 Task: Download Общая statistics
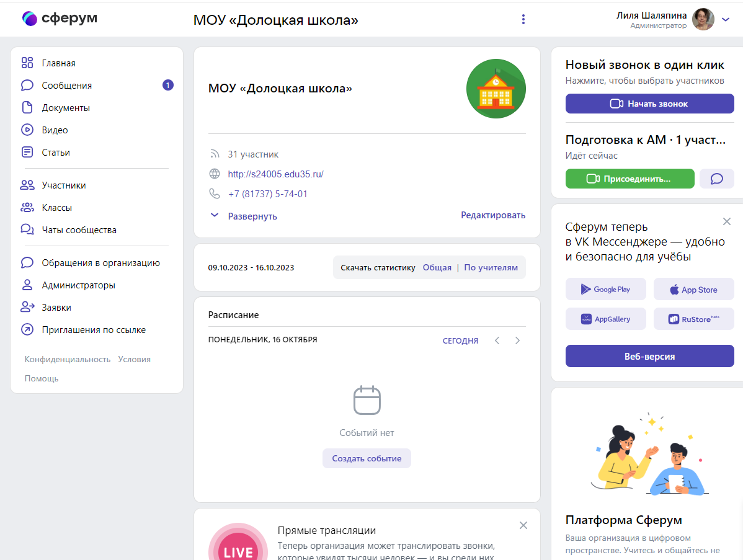tap(437, 268)
